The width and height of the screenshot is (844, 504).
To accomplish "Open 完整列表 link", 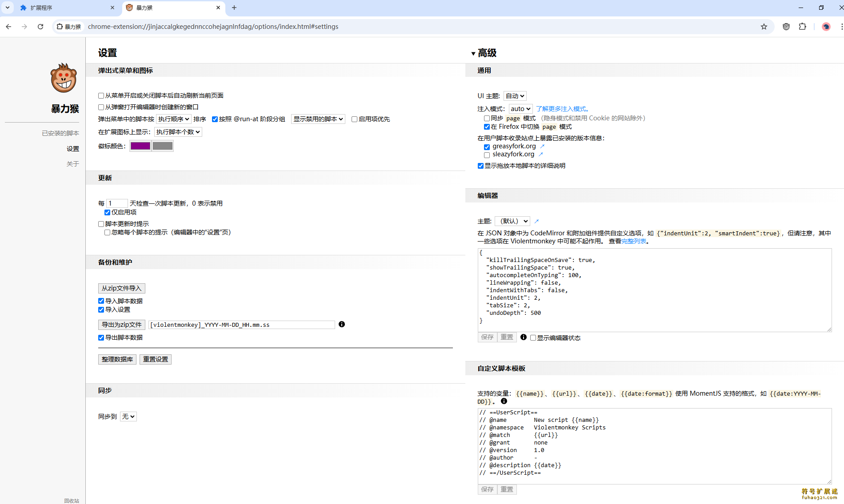I will (x=634, y=241).
